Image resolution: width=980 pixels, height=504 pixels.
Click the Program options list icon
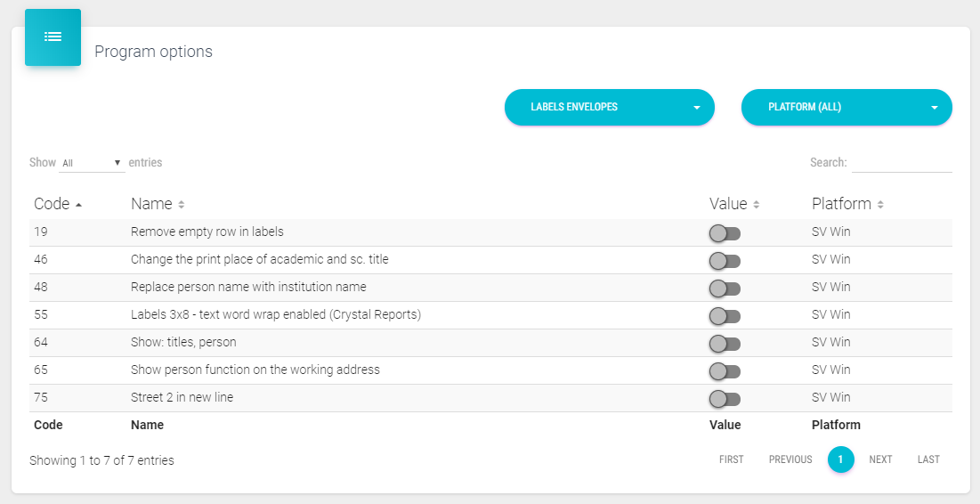pyautogui.click(x=53, y=37)
